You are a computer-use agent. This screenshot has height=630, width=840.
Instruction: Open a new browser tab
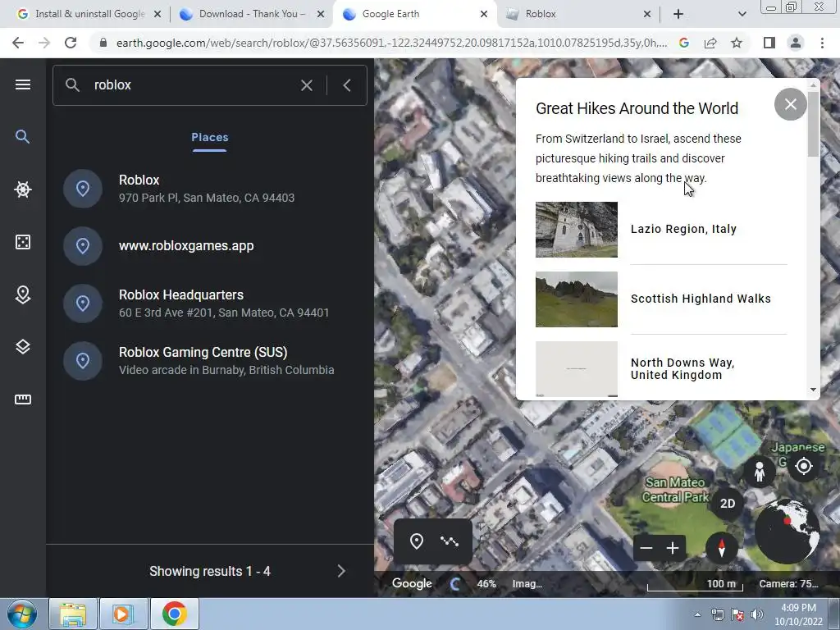pos(678,14)
